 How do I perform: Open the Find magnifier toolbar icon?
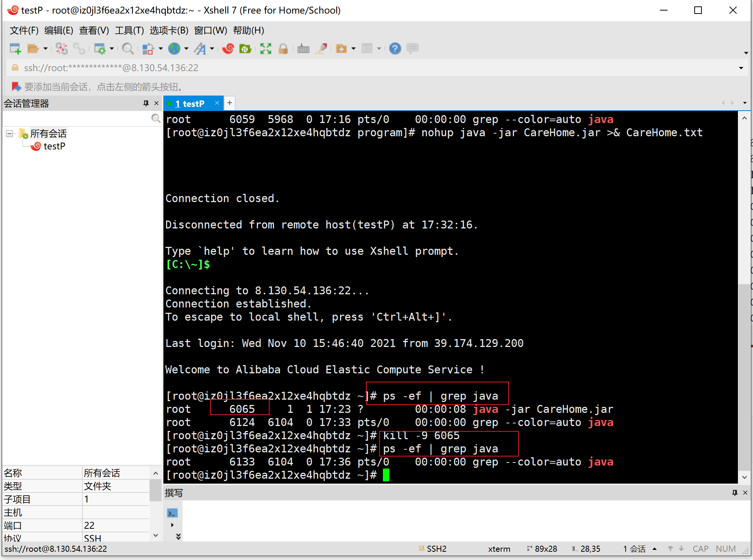(128, 49)
